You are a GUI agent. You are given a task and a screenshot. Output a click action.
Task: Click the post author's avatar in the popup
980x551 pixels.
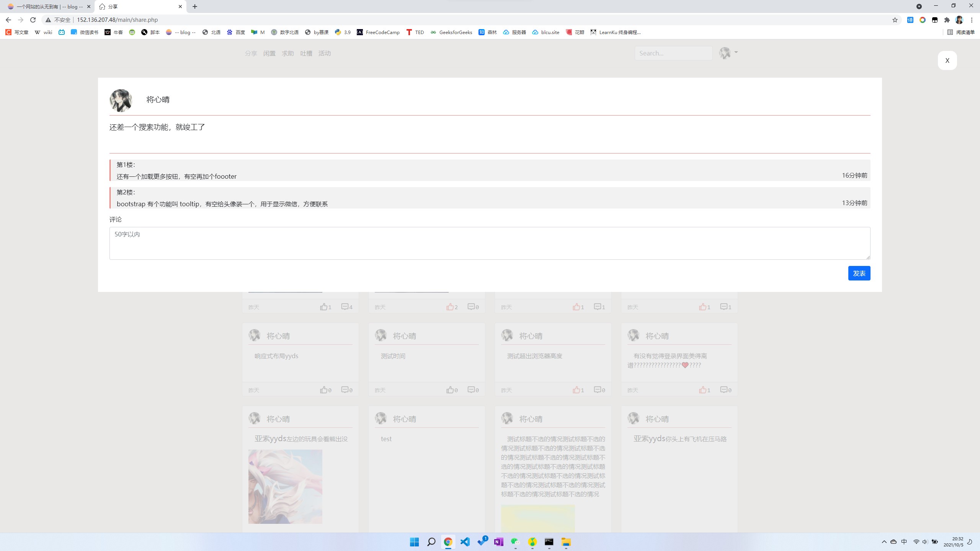pos(121,100)
